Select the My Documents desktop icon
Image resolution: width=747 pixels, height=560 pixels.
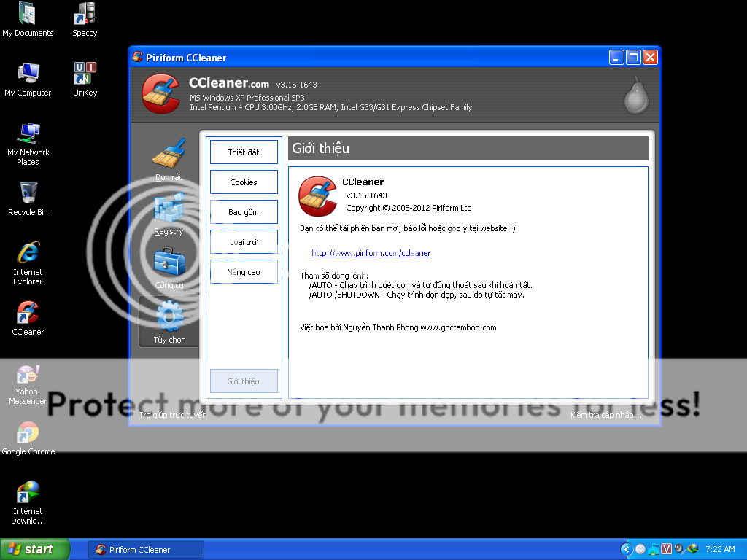pos(28,20)
